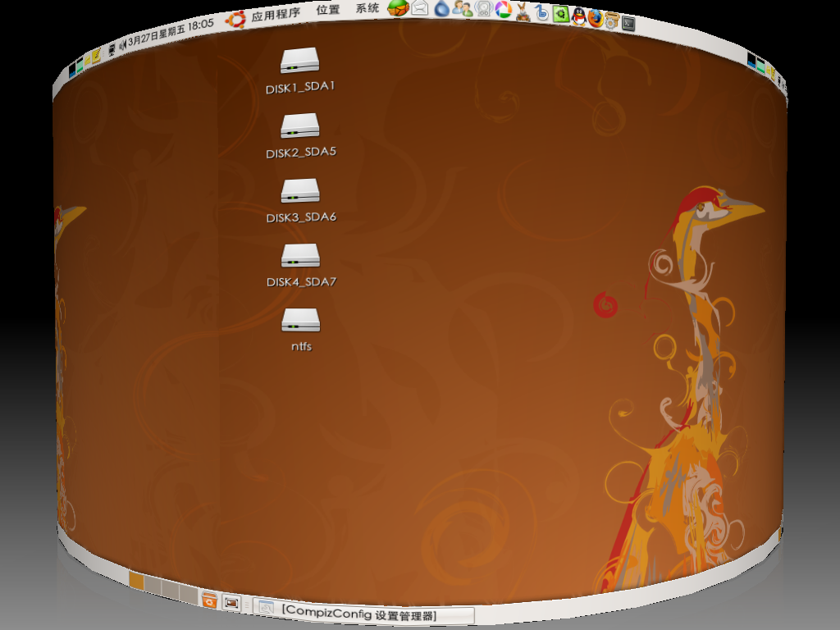Open the 应用程序 (Applications) menu
Screen dimensions: 840x630
pos(276,14)
